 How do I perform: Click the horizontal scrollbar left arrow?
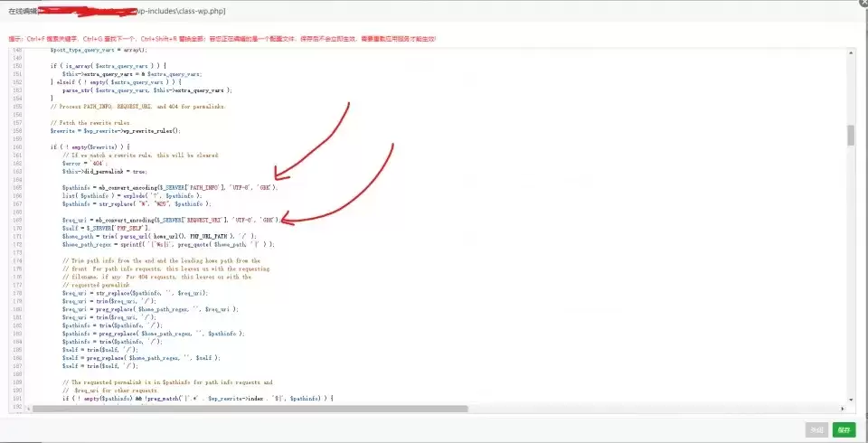coord(28,409)
